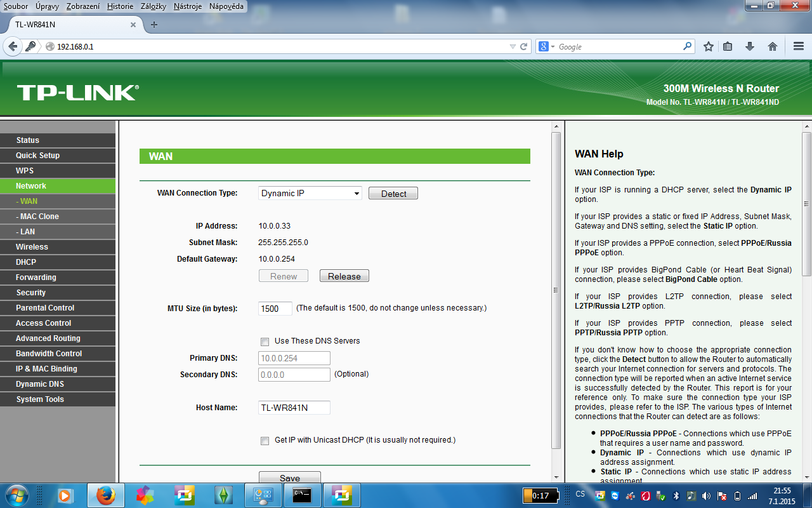Image resolution: width=812 pixels, height=508 pixels.
Task: Open the Nástroje menu
Action: pyautogui.click(x=188, y=6)
